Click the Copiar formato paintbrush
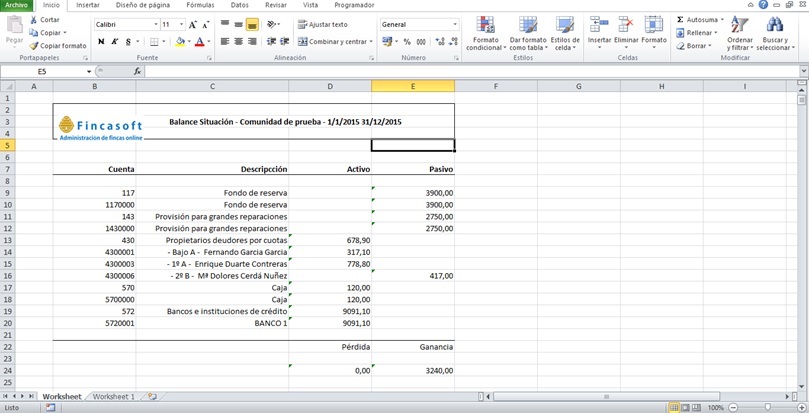The image size is (809, 413). point(34,46)
